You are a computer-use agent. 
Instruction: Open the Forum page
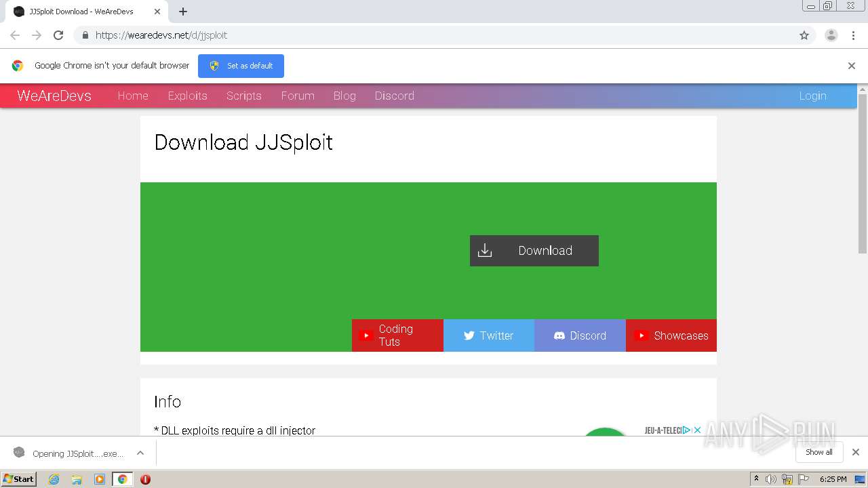[x=298, y=96]
